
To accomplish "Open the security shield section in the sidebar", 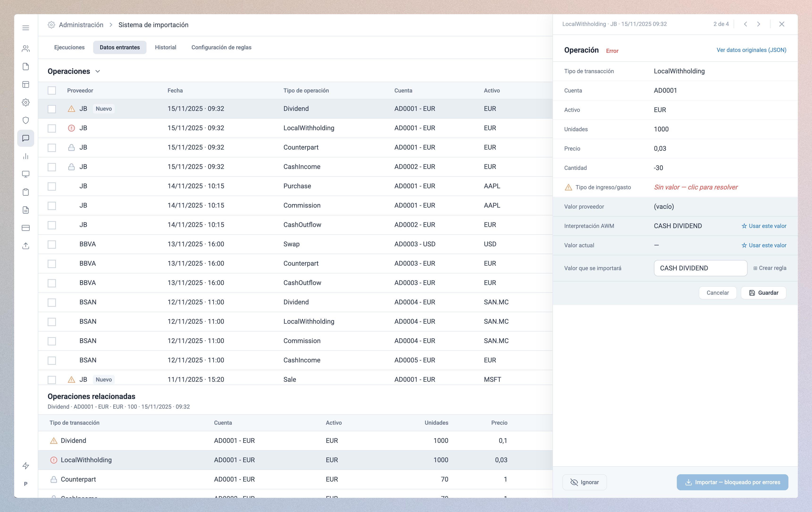I will [x=26, y=120].
